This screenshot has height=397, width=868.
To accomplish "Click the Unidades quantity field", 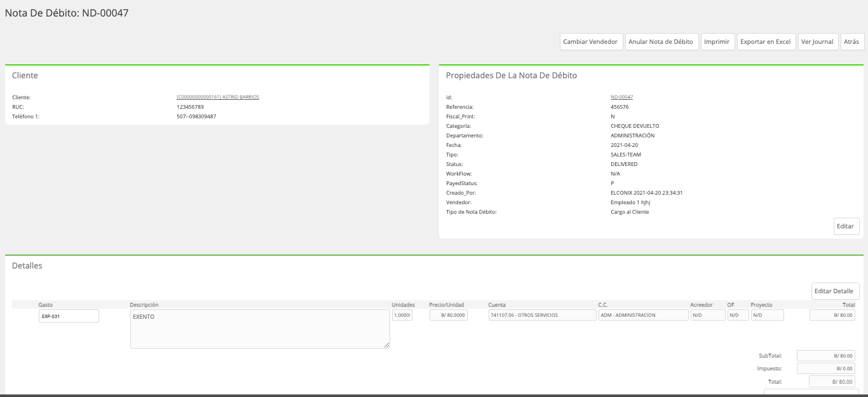I will click(x=402, y=315).
